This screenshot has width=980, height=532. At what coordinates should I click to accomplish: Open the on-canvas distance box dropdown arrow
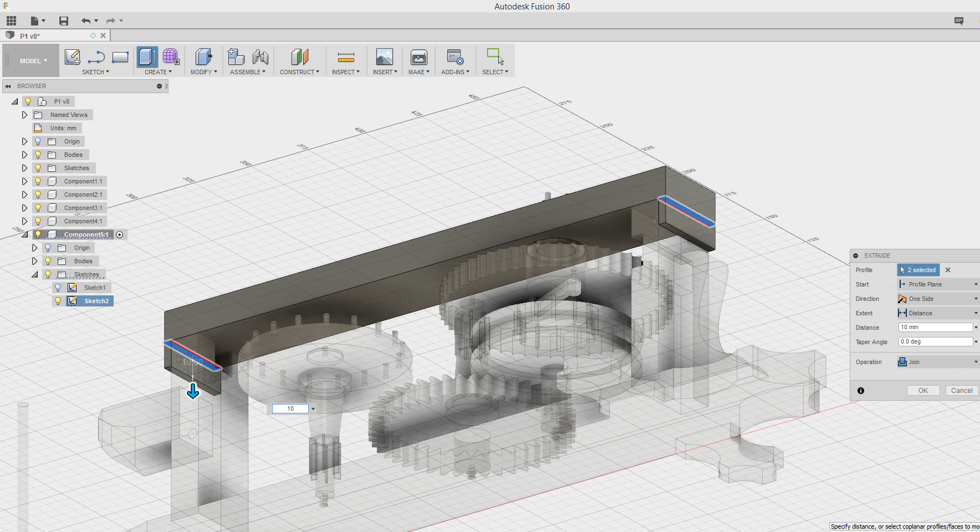(x=313, y=409)
